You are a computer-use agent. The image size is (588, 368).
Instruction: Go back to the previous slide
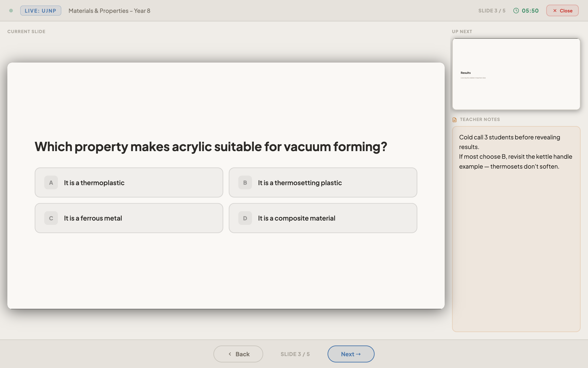238,354
